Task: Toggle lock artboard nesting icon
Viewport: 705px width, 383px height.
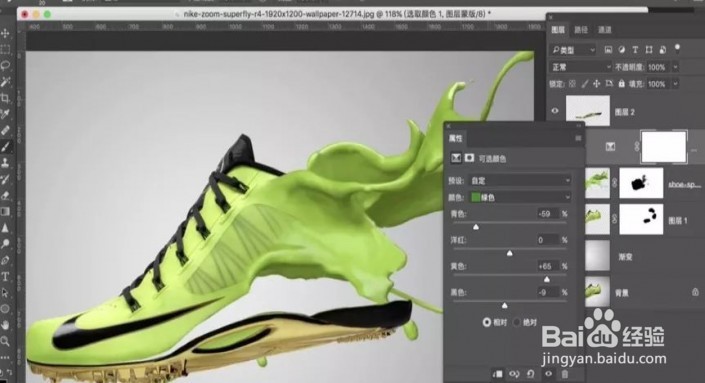Action: [609, 84]
